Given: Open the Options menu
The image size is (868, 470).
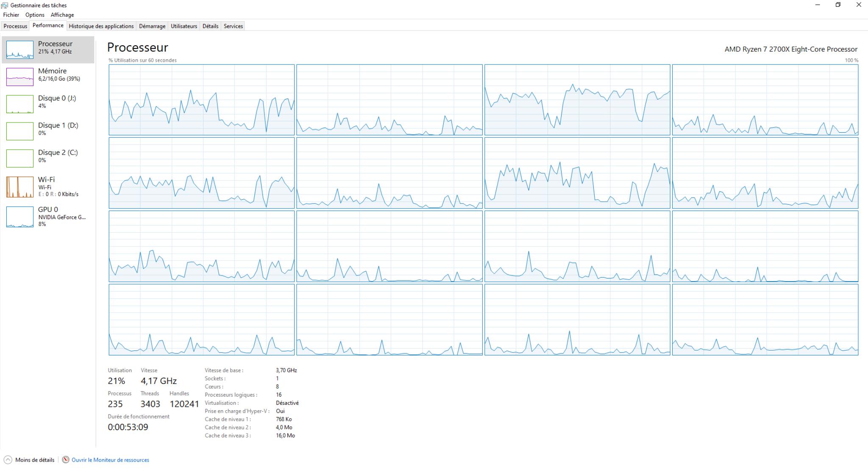Looking at the screenshot, I should point(35,15).
